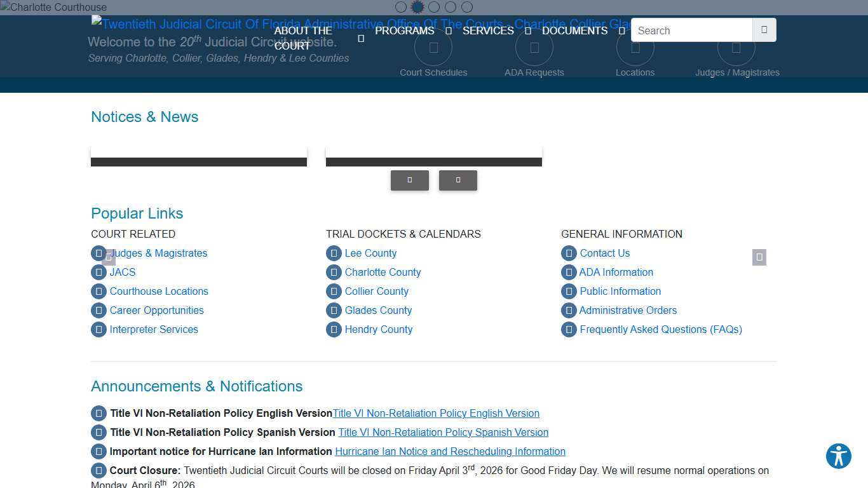Go to previous Notices & News slide
This screenshot has height=488, width=868.
pyautogui.click(x=410, y=180)
